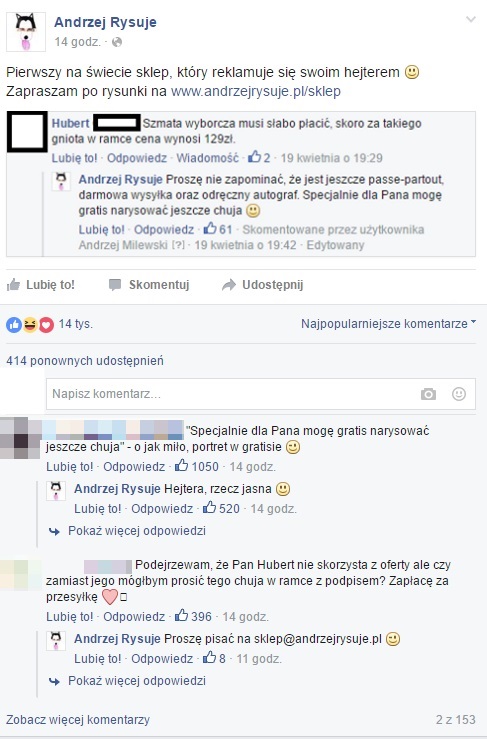Click Zobacz więcej komentarzy link
Screen dimensions: 487x739
(x=78, y=720)
